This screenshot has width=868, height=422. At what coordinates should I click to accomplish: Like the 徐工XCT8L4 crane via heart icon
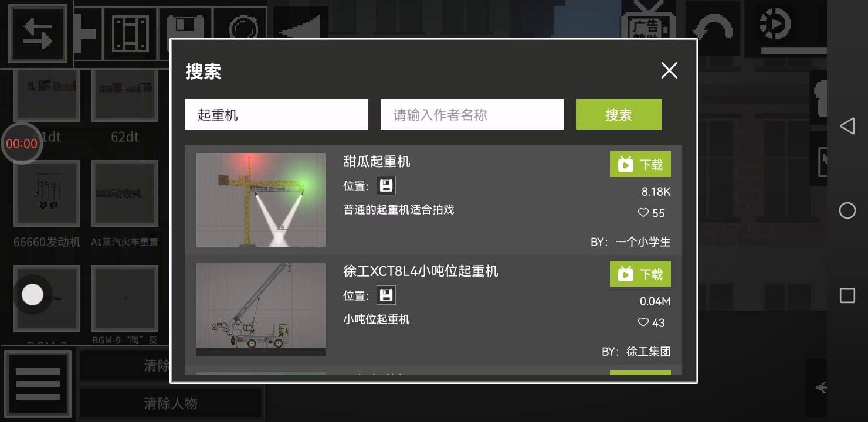click(643, 322)
